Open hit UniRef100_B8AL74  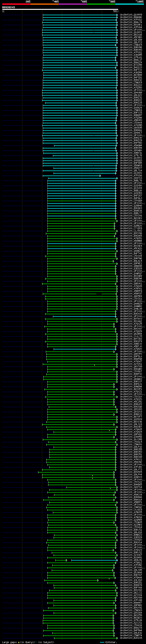point(131,22)
